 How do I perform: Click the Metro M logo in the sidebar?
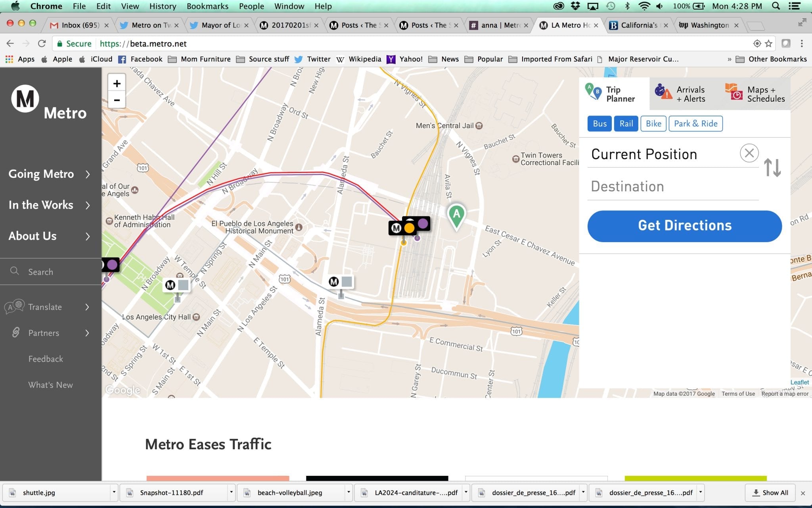[x=25, y=98]
